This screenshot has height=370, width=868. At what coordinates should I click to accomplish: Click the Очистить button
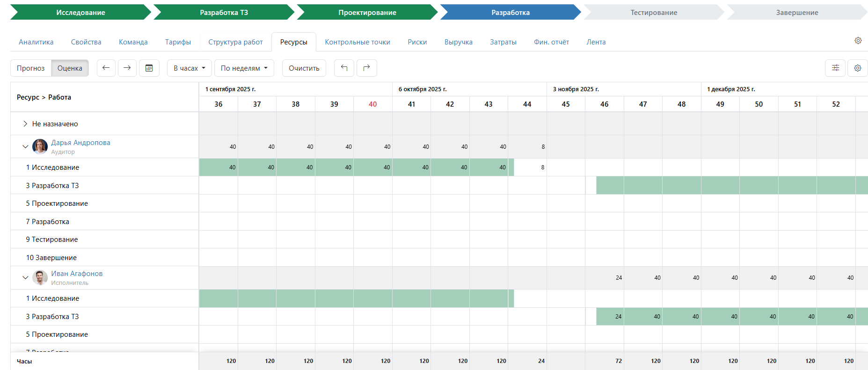click(304, 68)
